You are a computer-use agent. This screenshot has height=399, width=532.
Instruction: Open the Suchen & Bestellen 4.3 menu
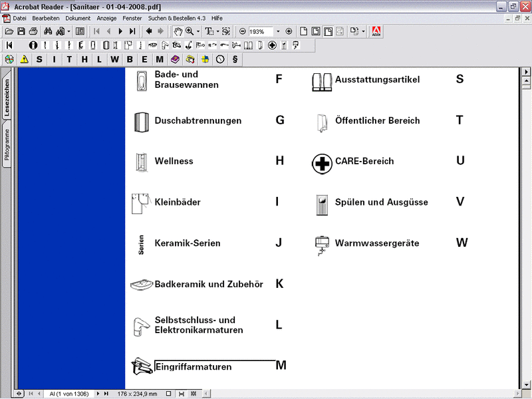177,19
